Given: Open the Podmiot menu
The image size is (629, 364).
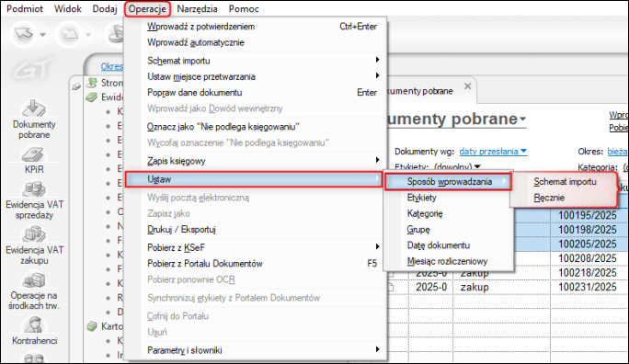Looking at the screenshot, I should click(25, 8).
